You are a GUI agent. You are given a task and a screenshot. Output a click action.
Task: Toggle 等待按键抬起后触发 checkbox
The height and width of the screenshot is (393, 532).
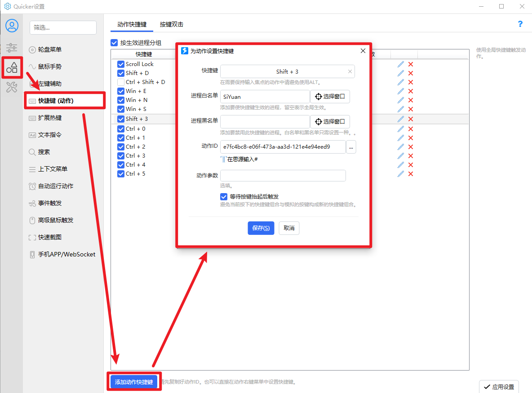tap(224, 197)
